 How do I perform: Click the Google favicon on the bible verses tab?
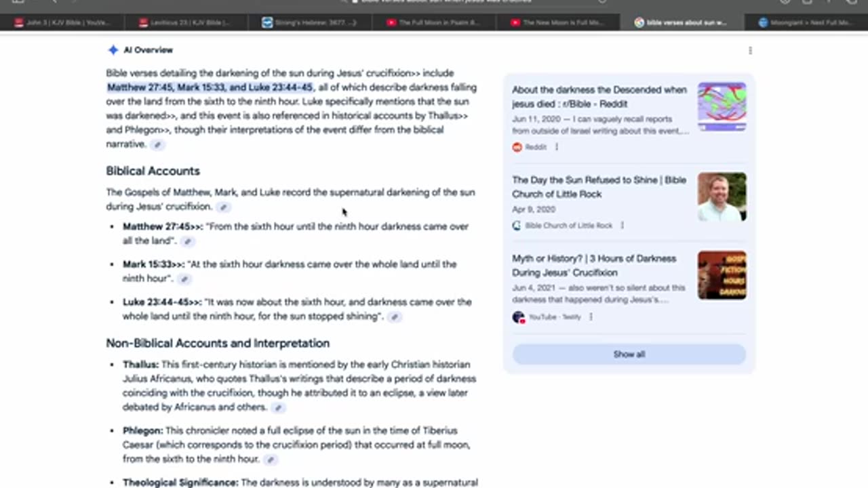(639, 22)
